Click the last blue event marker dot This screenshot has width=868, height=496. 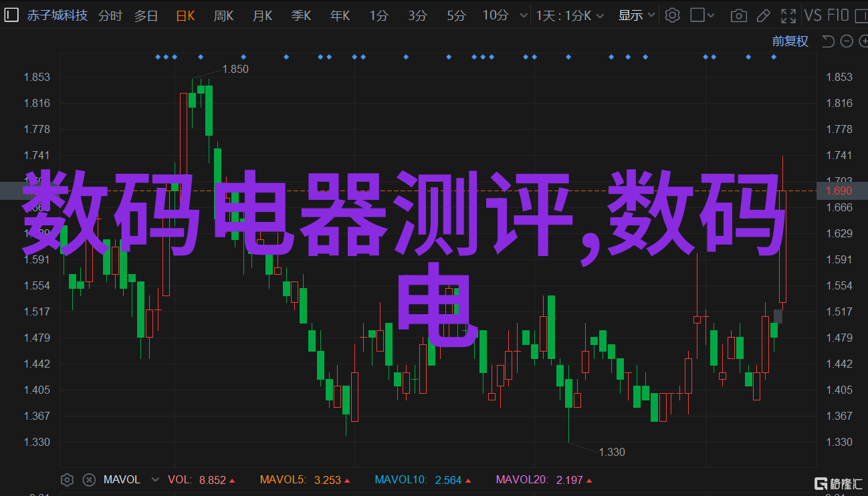click(774, 57)
